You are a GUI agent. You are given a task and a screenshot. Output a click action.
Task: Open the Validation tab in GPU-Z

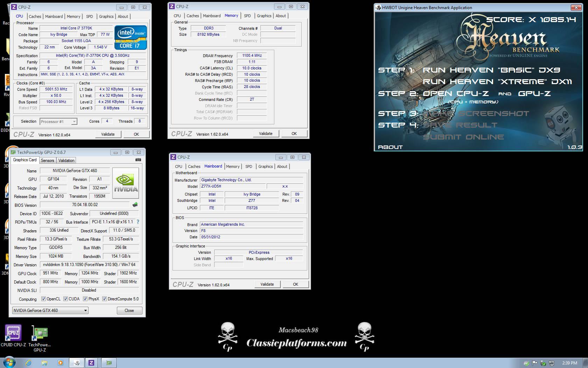click(66, 161)
